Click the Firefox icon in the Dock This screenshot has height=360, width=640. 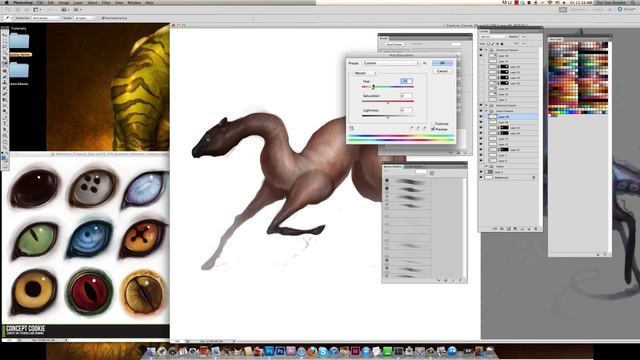click(x=312, y=351)
